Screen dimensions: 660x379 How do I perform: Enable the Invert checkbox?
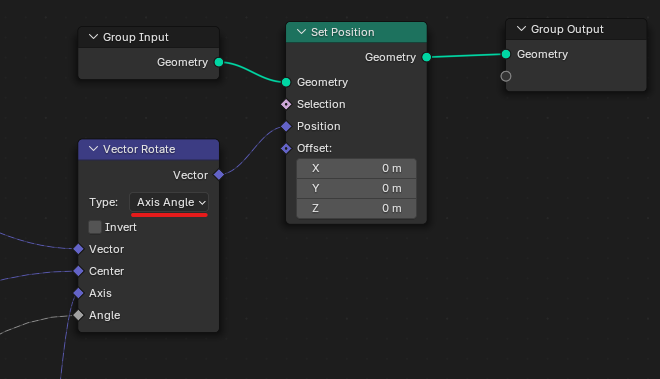pyautogui.click(x=95, y=227)
